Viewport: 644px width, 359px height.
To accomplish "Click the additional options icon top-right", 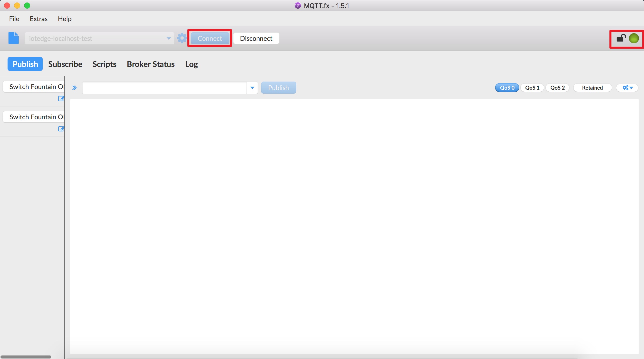I will 627,88.
